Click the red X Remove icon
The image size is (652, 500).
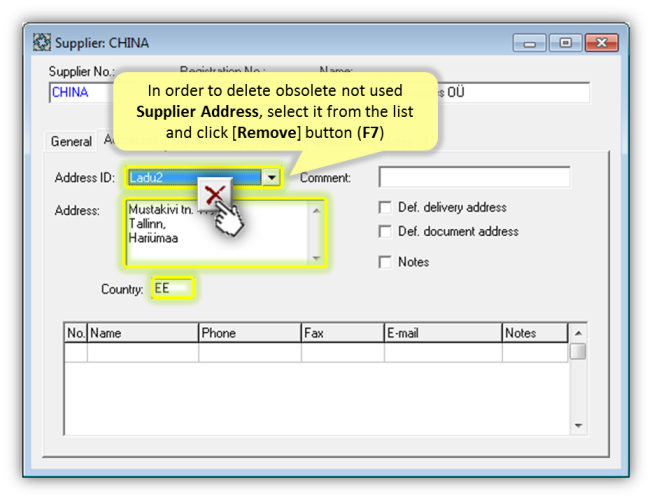[213, 194]
